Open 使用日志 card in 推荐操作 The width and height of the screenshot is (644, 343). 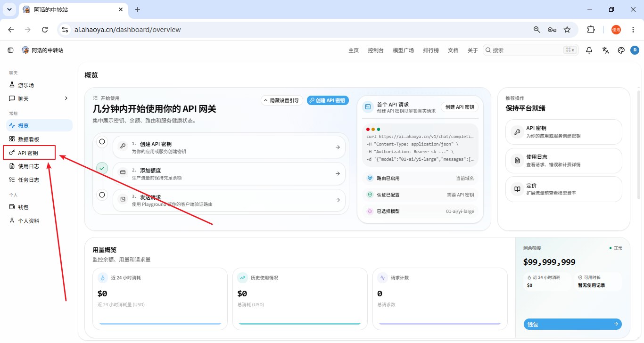coord(564,161)
